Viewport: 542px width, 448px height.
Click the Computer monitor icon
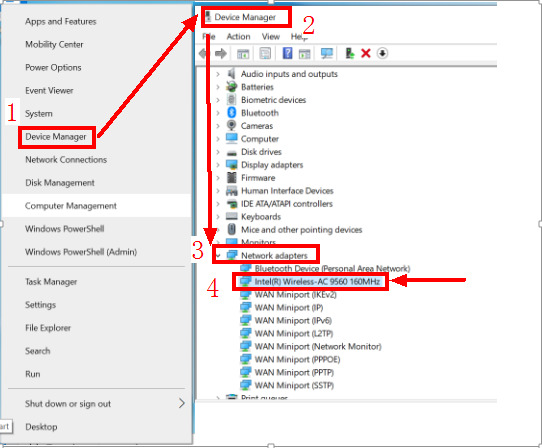pos(231,139)
